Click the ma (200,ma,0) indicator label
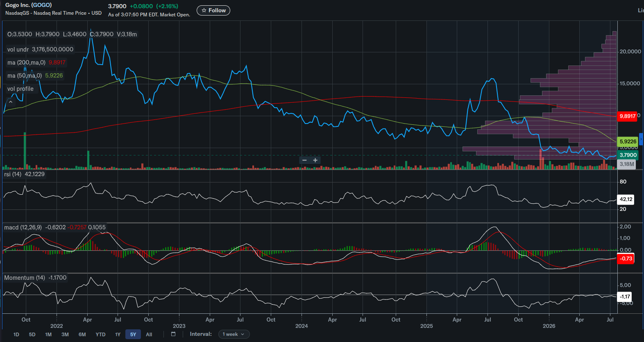The width and height of the screenshot is (644, 342). 26,63
